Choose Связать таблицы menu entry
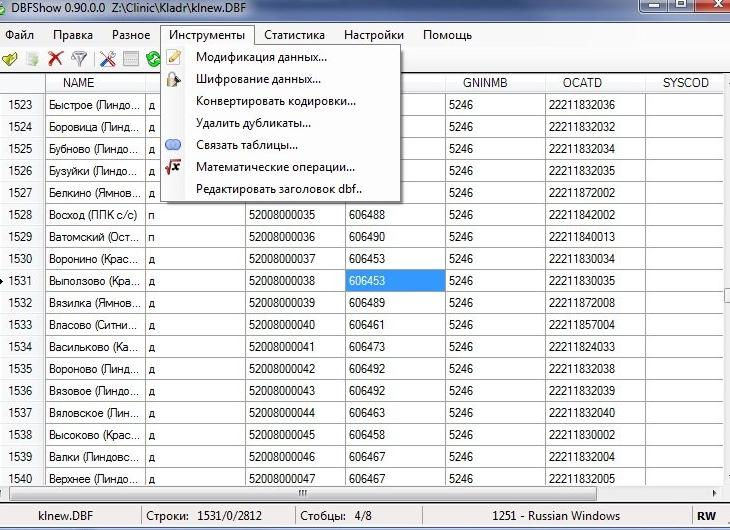 coord(280,145)
